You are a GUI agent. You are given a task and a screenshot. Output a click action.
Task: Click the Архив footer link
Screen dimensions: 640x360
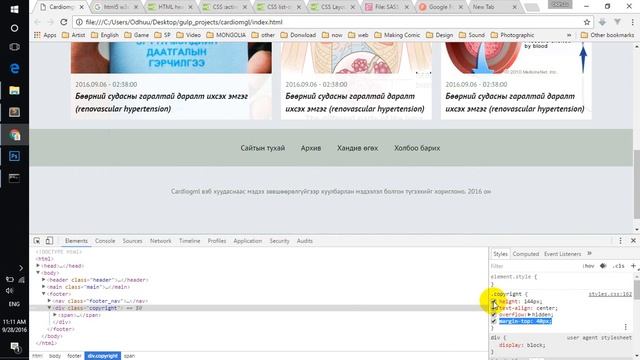coord(311,148)
